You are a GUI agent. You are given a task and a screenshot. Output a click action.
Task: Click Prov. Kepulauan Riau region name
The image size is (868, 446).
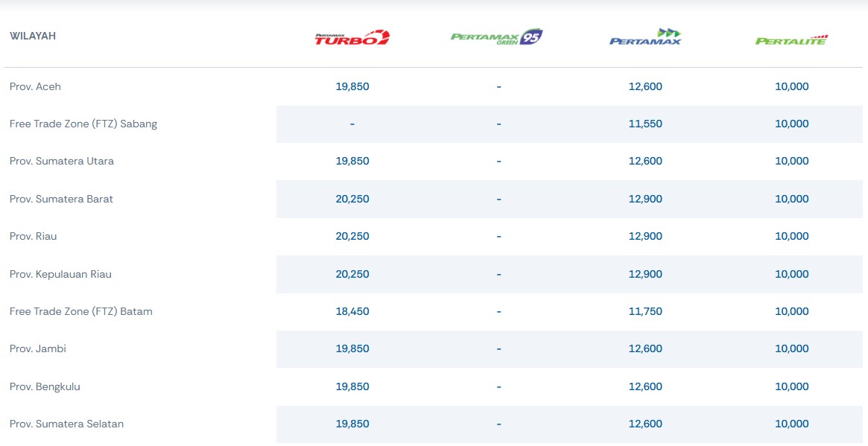coord(60,274)
